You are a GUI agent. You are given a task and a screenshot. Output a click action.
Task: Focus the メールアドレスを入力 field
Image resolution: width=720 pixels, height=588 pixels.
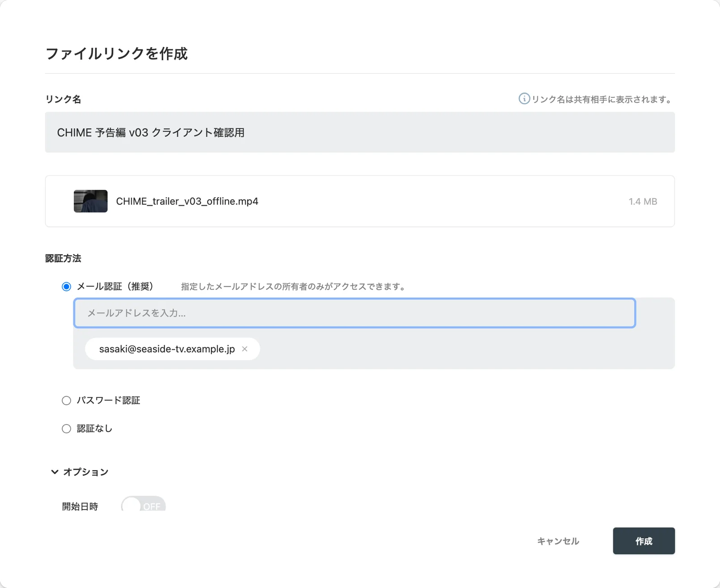[355, 313]
